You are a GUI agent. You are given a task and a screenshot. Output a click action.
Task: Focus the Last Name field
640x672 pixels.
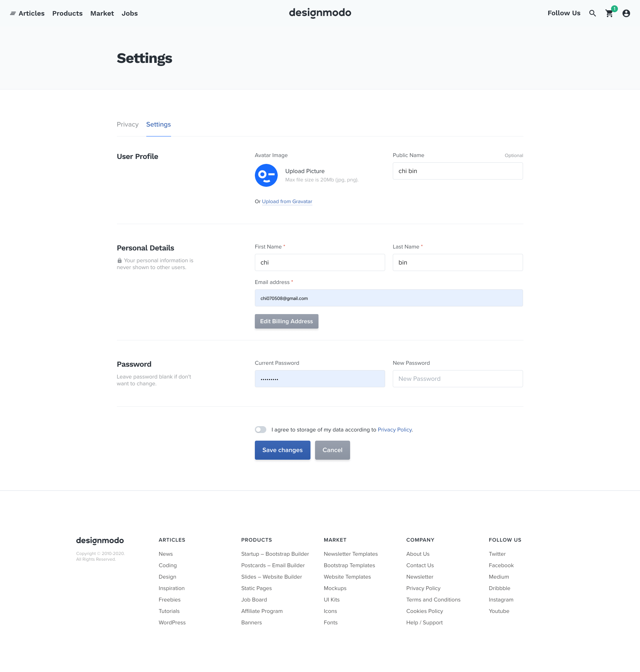point(458,263)
